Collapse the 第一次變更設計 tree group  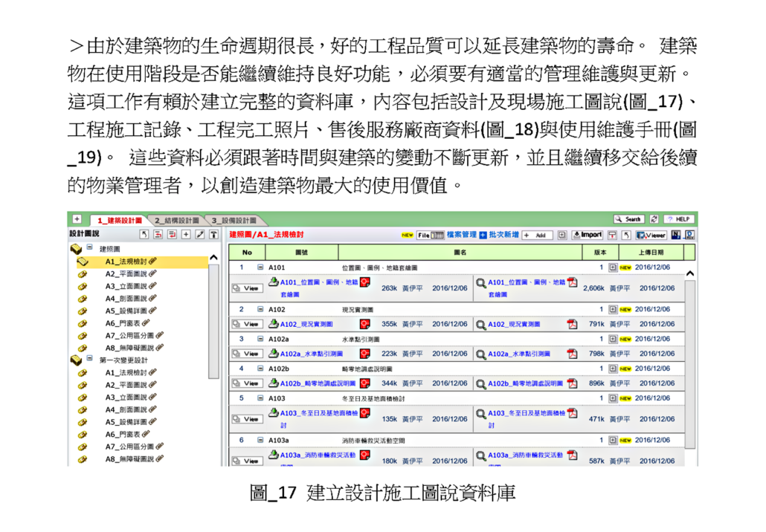(x=89, y=359)
